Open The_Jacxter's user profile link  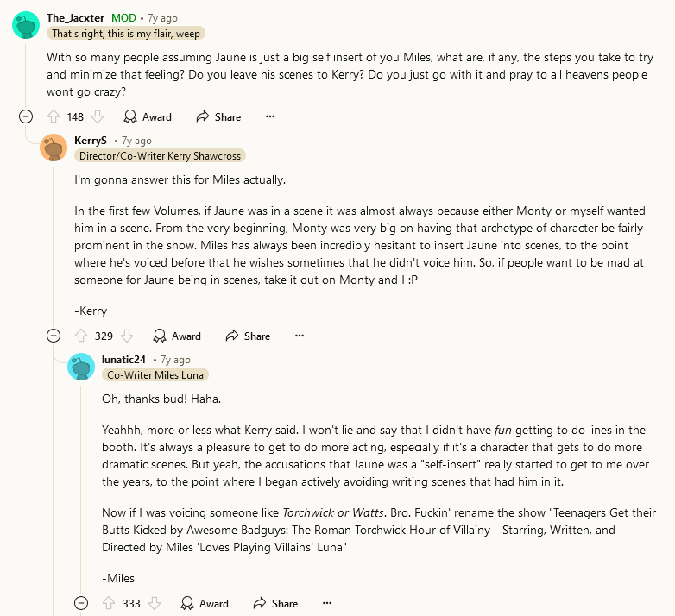[x=76, y=17]
